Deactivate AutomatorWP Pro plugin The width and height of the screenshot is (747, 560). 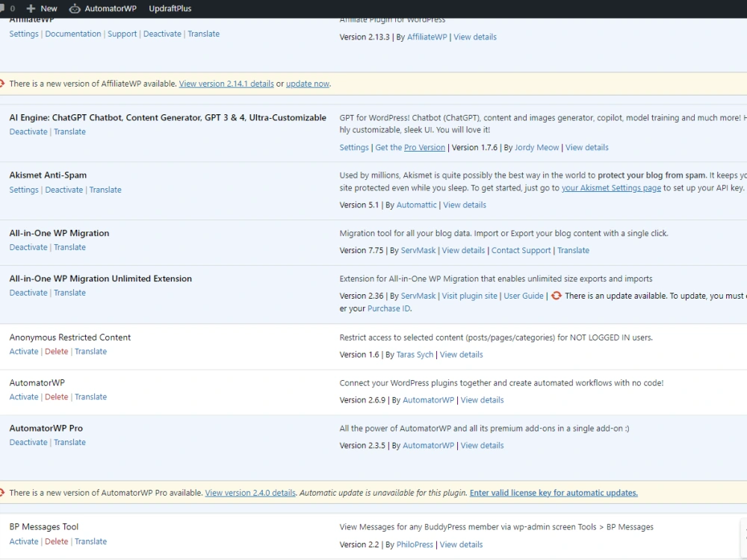coord(28,442)
